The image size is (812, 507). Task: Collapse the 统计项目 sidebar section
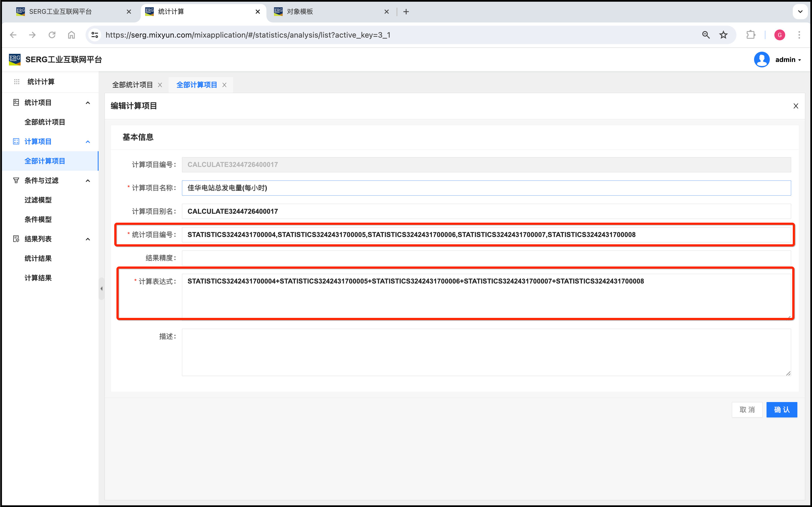coord(88,103)
